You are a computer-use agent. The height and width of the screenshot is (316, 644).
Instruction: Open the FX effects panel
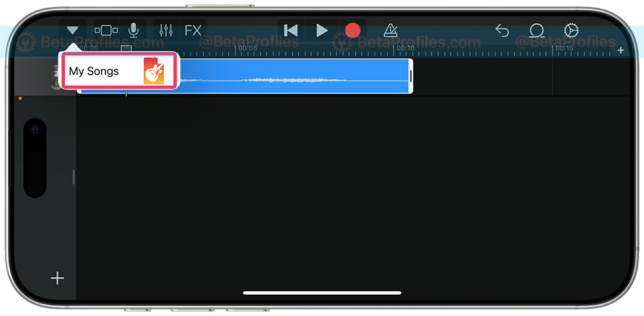click(193, 30)
